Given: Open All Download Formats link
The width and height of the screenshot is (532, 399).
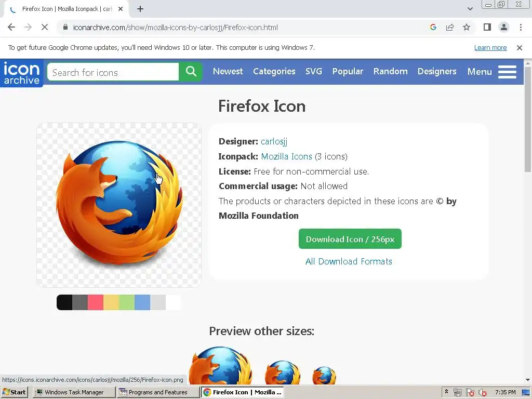Looking at the screenshot, I should (349, 261).
